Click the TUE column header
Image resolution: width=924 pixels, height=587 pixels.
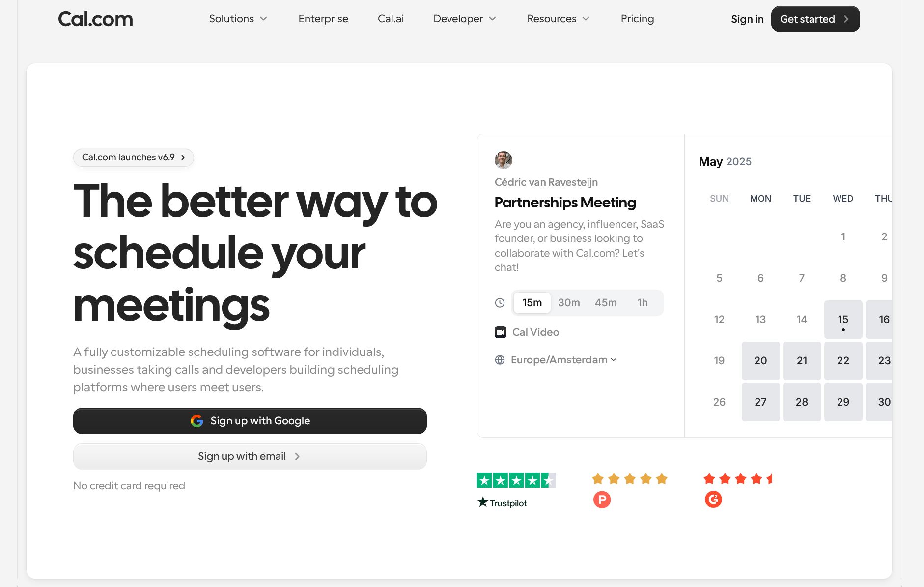(802, 199)
